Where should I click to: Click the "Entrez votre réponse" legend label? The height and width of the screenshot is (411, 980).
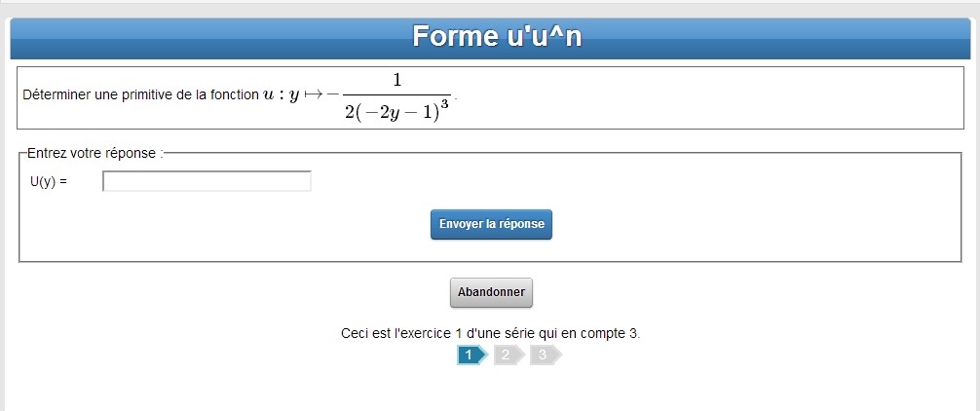[94, 153]
